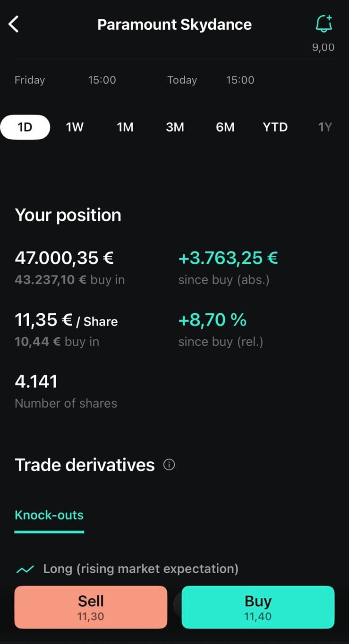Tap the 47.000,35 € position value

(x=64, y=258)
